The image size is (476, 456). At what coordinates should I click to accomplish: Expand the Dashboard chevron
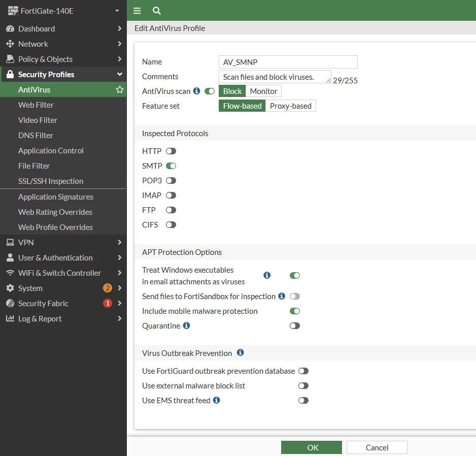point(119,28)
